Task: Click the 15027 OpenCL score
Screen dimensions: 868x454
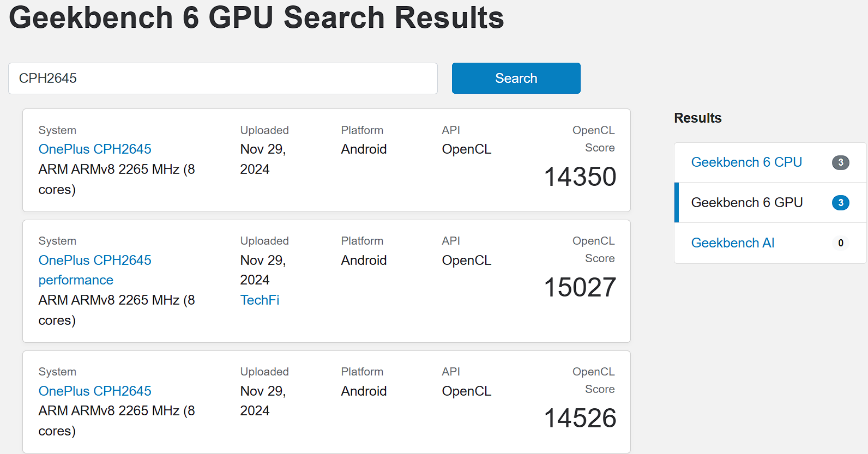Action: (x=580, y=288)
